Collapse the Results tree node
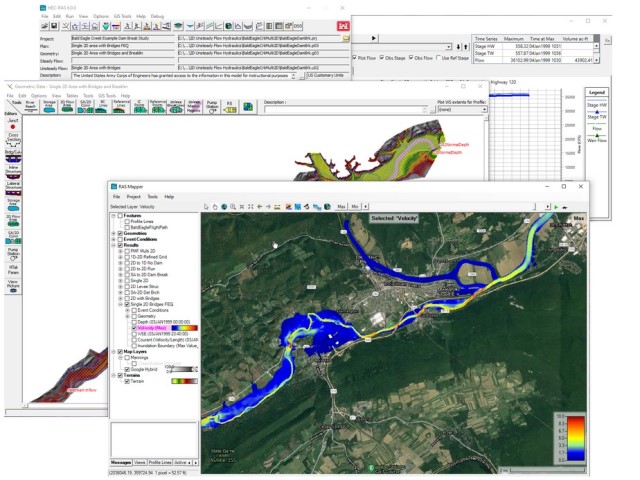This screenshot has height=480, width=640. [x=113, y=245]
